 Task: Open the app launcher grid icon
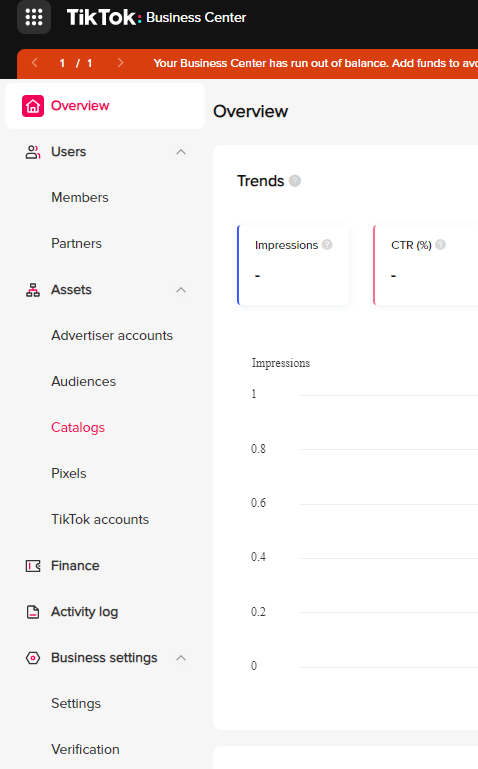pyautogui.click(x=34, y=17)
